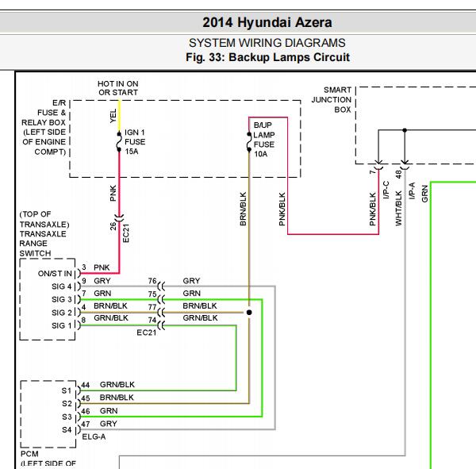Click "GRY" label right of pin 76
The height and width of the screenshot is (469, 476).
[x=191, y=281]
